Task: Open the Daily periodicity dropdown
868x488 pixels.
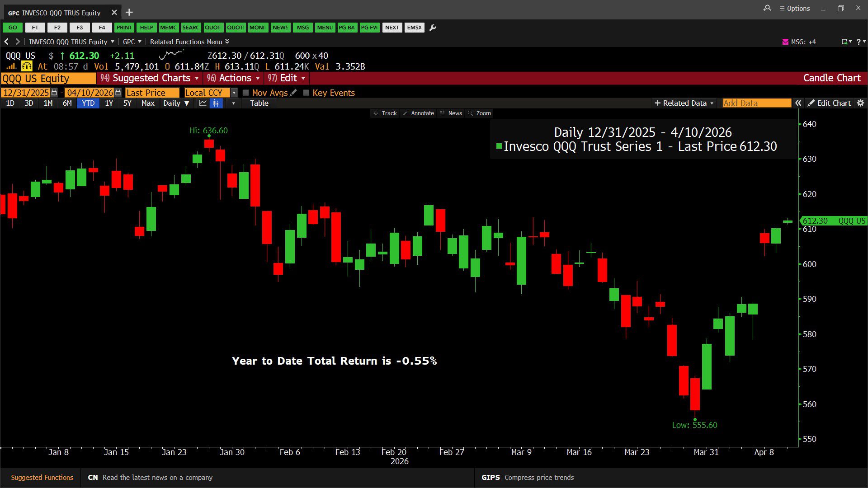Action: [x=176, y=103]
